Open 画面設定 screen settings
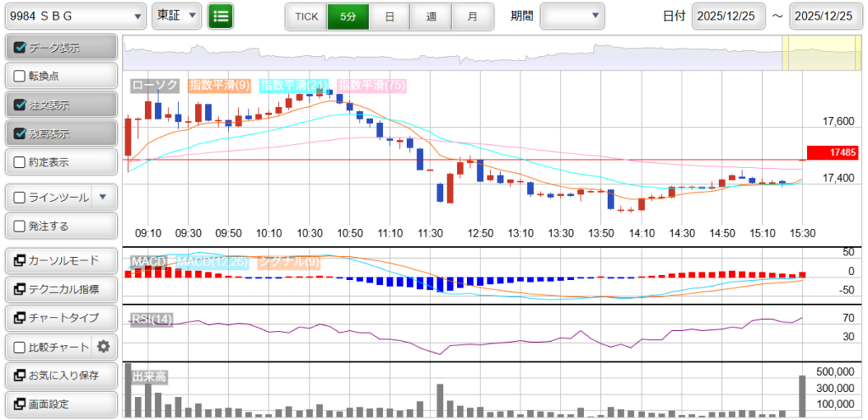868x420 pixels. 60,404
